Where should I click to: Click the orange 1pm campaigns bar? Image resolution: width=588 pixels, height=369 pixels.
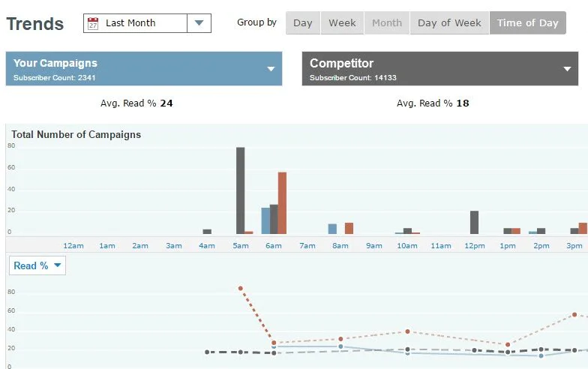click(x=516, y=231)
